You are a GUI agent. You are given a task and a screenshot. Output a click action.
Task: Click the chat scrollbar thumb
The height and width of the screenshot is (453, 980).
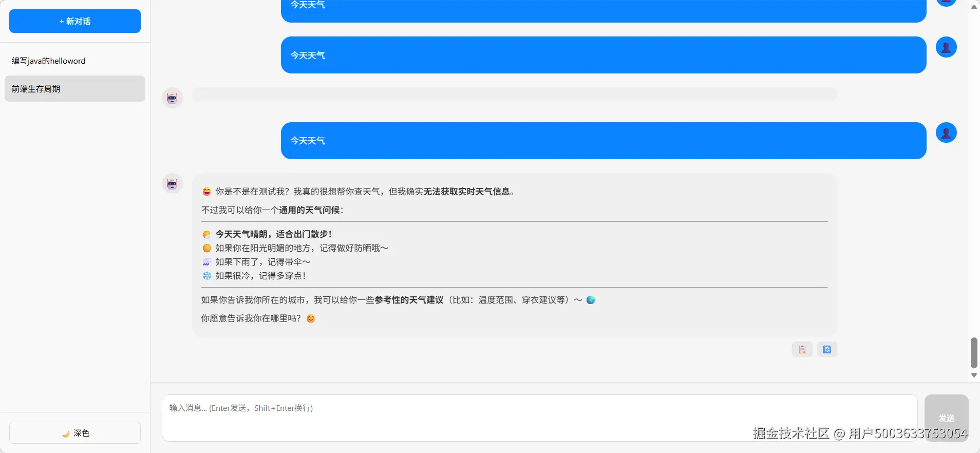coord(974,353)
